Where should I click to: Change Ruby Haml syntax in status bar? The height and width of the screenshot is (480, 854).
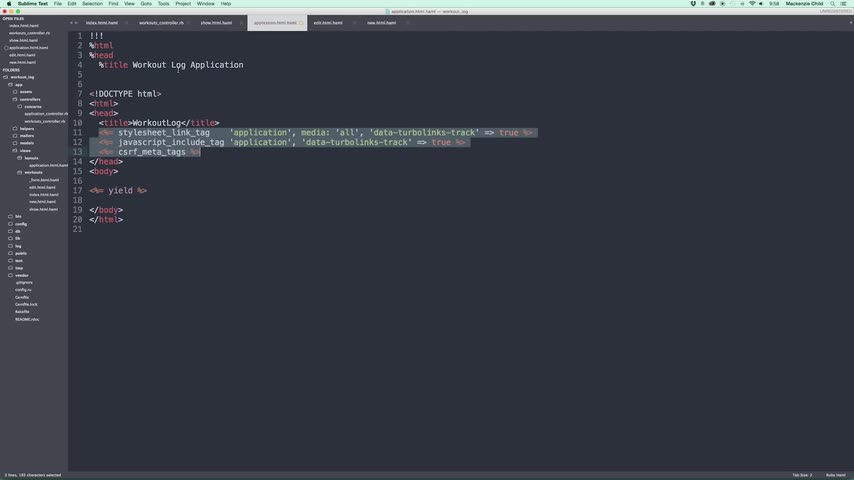835,475
